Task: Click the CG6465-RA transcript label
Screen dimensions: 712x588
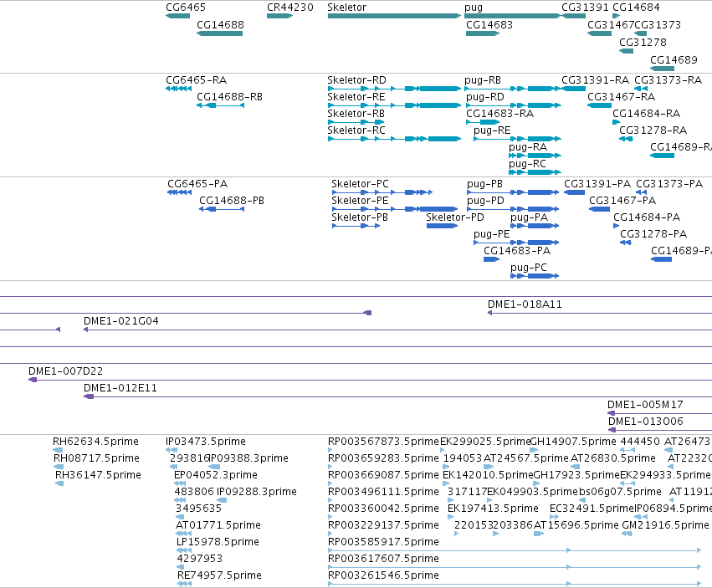Action: (196, 80)
